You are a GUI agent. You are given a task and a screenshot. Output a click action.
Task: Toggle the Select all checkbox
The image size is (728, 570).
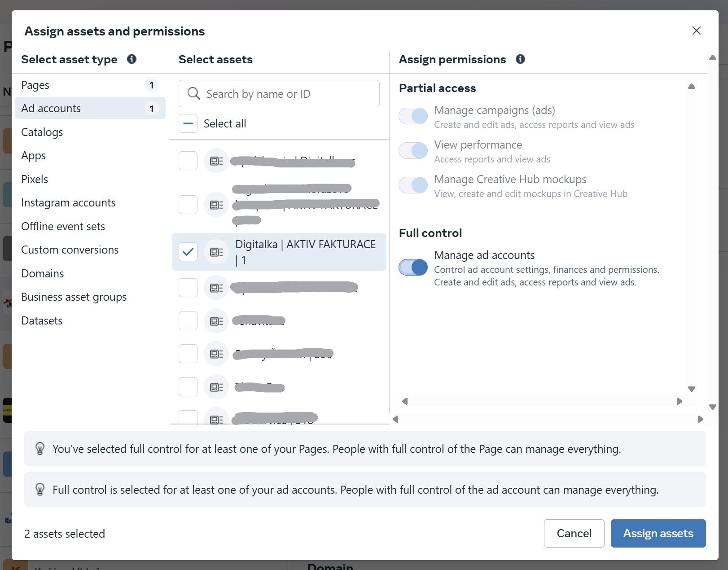pos(188,123)
